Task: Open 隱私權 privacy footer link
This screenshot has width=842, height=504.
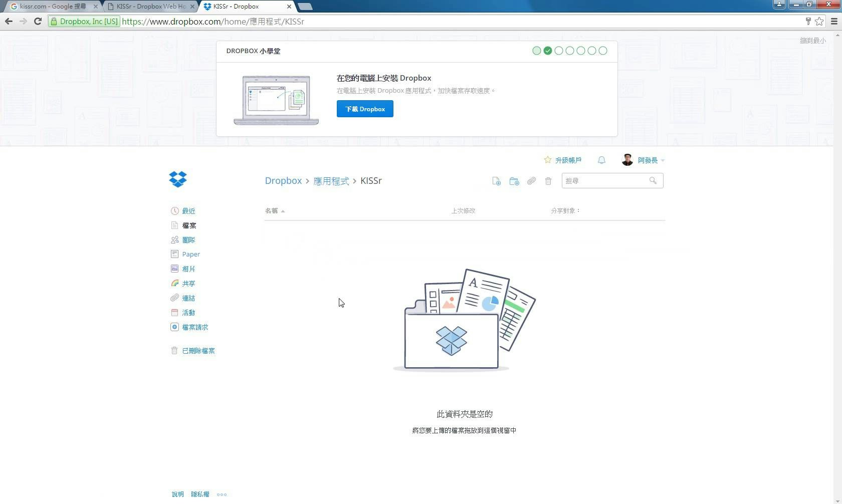Action: point(200,494)
